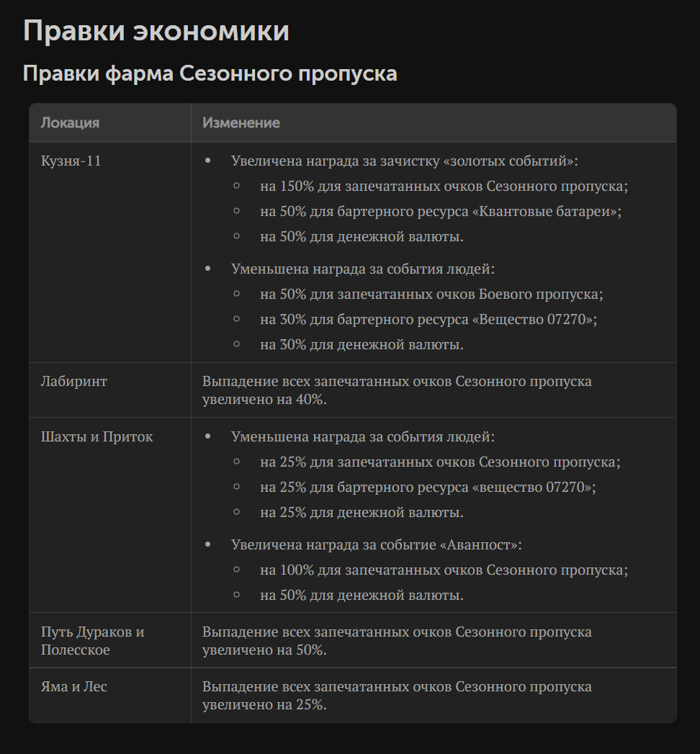Click the line "на 50% для запечатанных очков Боевого пропуска"
The width and height of the screenshot is (700, 754).
click(431, 294)
